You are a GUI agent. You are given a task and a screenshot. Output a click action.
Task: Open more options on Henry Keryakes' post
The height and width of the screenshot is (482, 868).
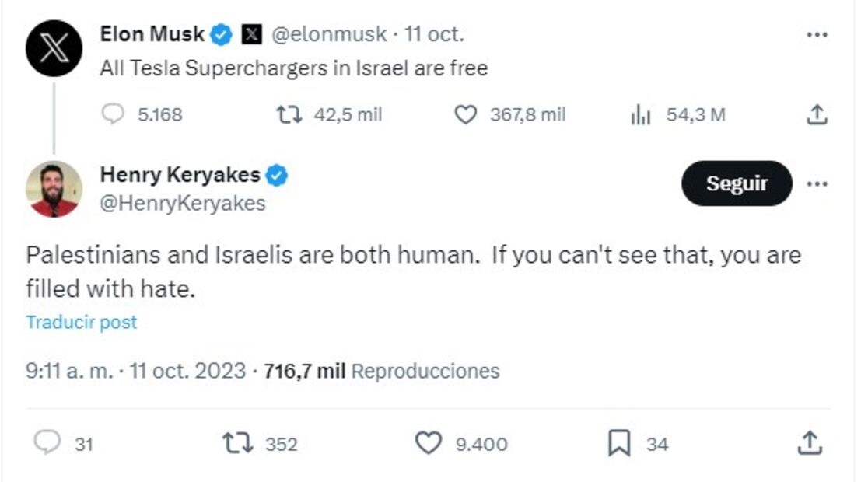817,183
